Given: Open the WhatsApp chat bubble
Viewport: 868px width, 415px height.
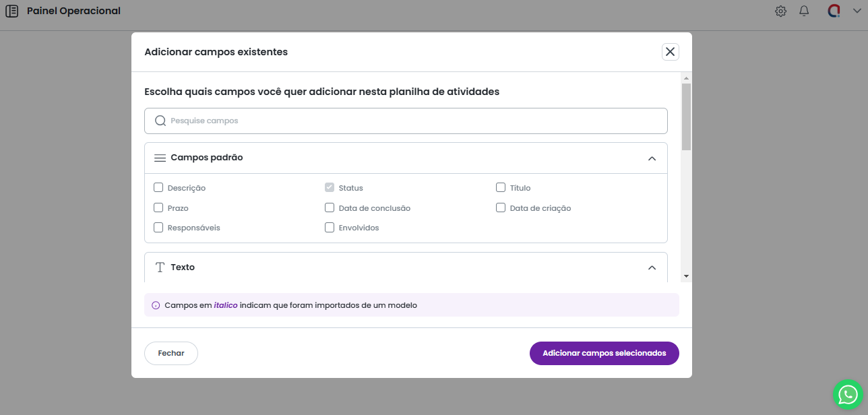Looking at the screenshot, I should 848,395.
